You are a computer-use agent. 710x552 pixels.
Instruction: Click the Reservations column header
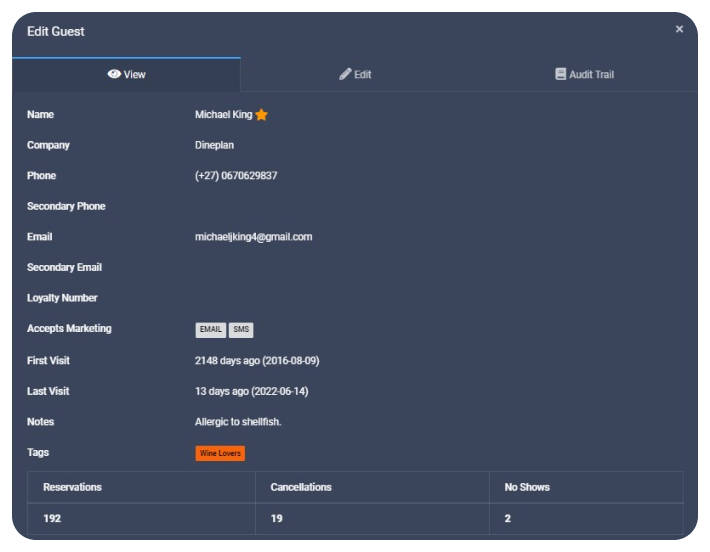coord(72,487)
